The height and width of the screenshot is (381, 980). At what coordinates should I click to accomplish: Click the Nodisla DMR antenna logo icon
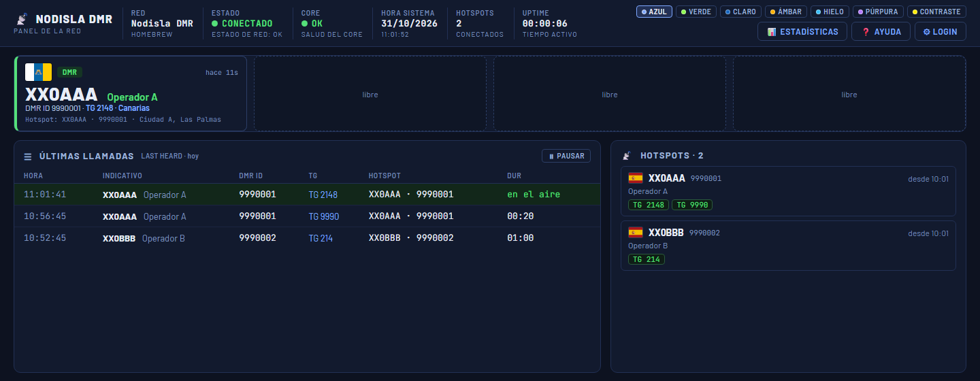[x=22, y=19]
